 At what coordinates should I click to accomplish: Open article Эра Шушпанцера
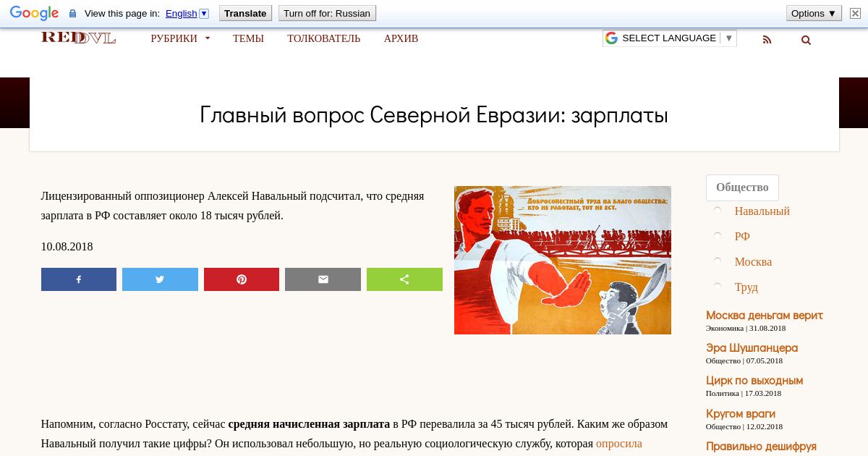click(x=752, y=348)
